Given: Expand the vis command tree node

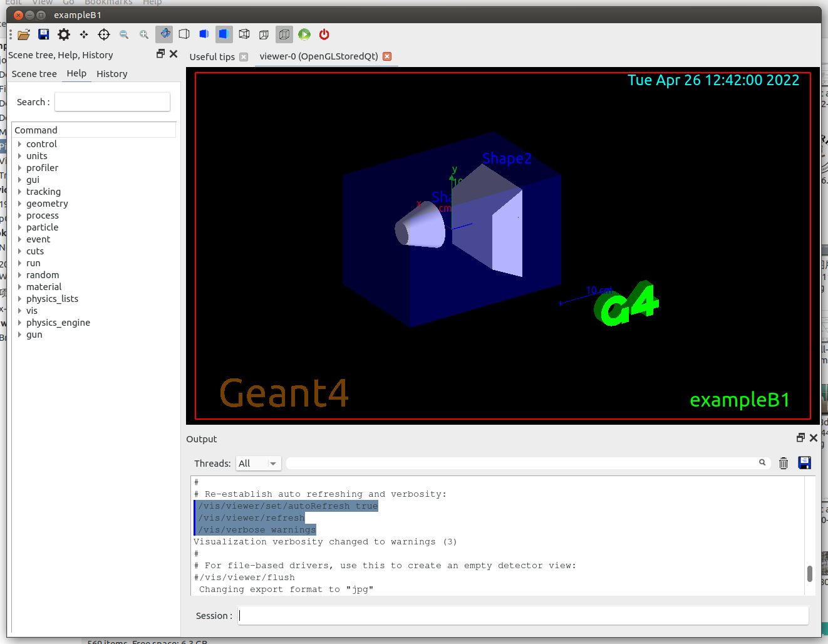Looking at the screenshot, I should 19,311.
